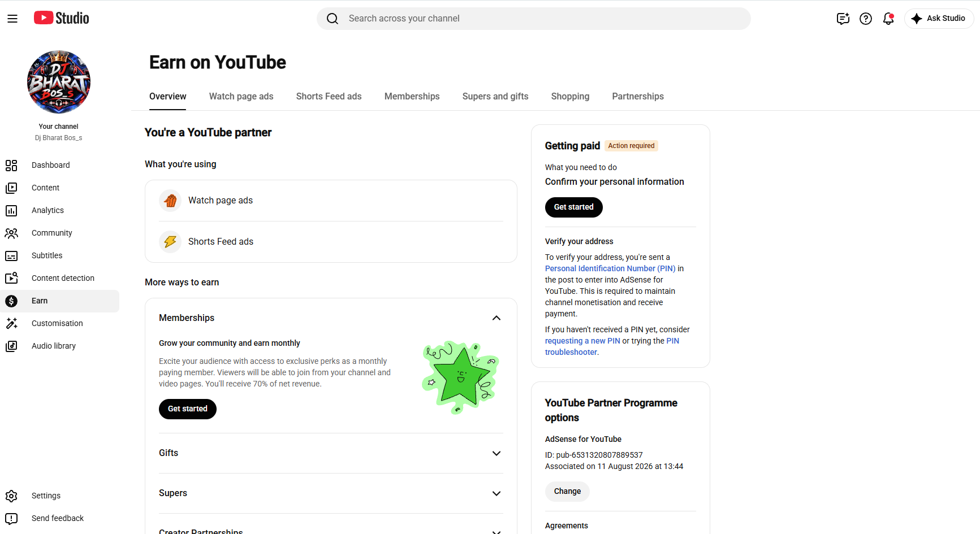The height and width of the screenshot is (534, 980).
Task: Click Get started under Getting paid
Action: [574, 207]
